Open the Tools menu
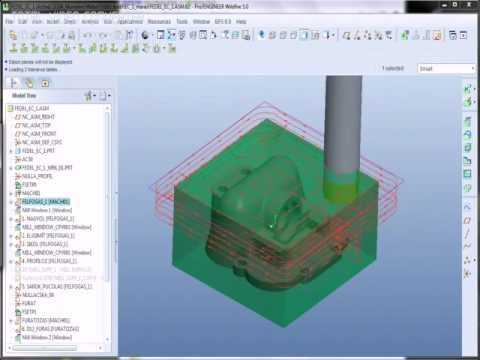The image size is (480, 360). tap(182, 22)
